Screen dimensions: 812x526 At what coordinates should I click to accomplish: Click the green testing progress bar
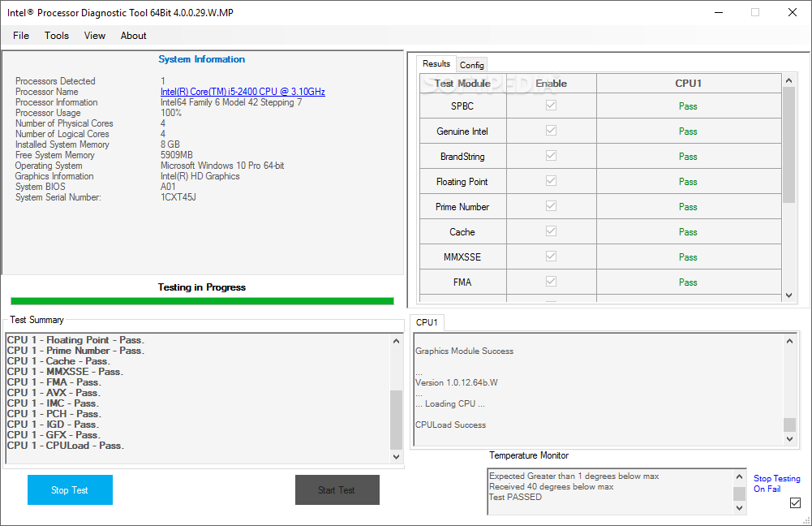[x=202, y=301]
